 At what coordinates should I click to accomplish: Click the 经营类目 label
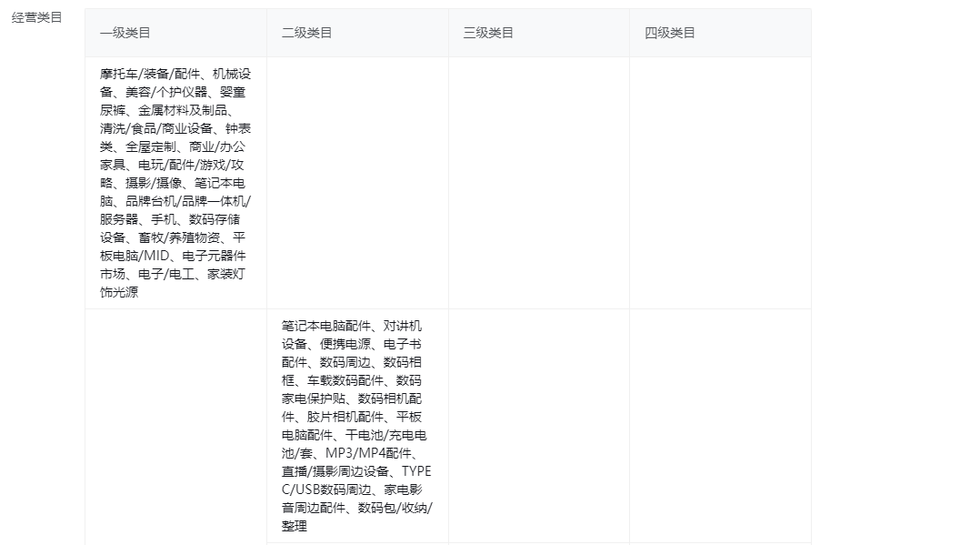click(x=36, y=17)
